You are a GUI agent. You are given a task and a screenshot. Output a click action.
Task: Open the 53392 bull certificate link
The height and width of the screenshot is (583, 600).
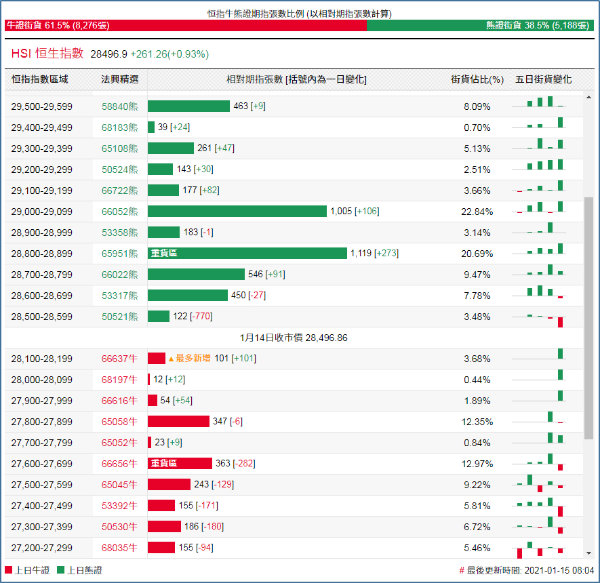tap(119, 506)
